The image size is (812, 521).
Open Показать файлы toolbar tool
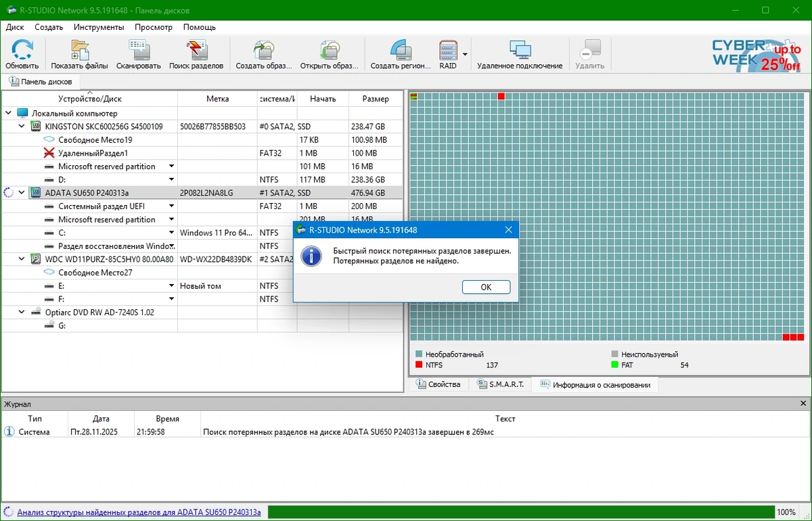[79, 54]
